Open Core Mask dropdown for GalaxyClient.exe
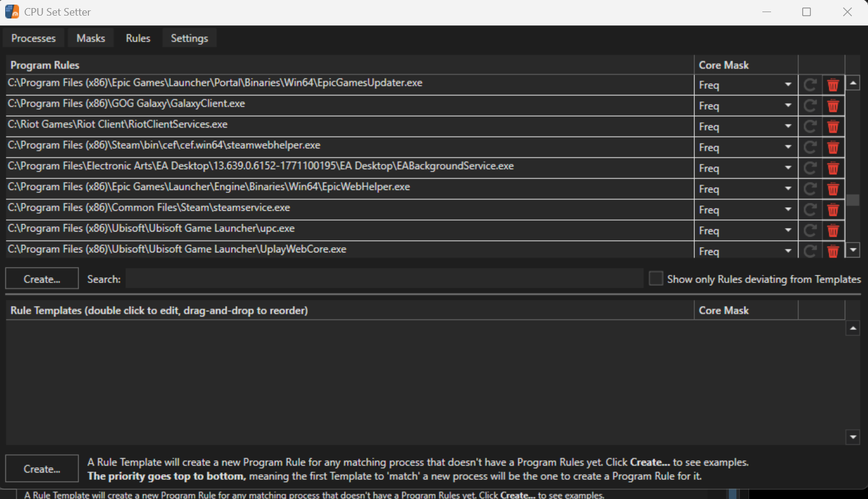 point(746,106)
